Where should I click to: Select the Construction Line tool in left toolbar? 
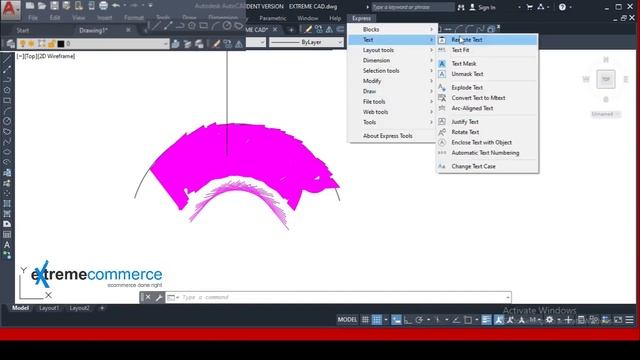(x=7, y=70)
